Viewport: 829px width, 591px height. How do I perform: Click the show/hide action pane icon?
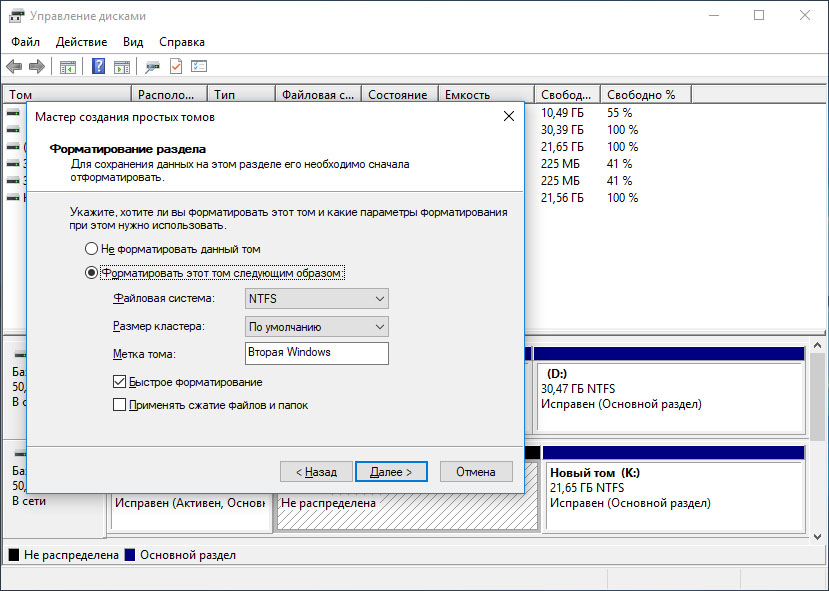coord(122,67)
